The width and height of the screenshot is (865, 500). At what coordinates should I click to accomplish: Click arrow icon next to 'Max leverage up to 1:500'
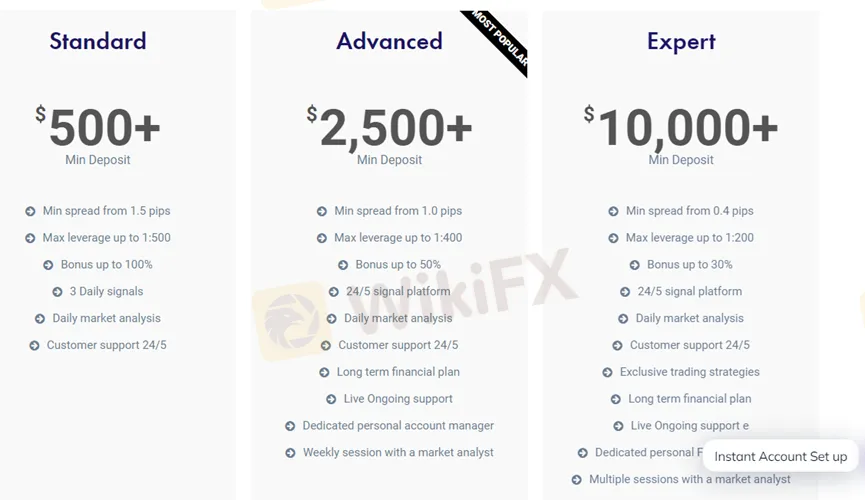(x=31, y=238)
